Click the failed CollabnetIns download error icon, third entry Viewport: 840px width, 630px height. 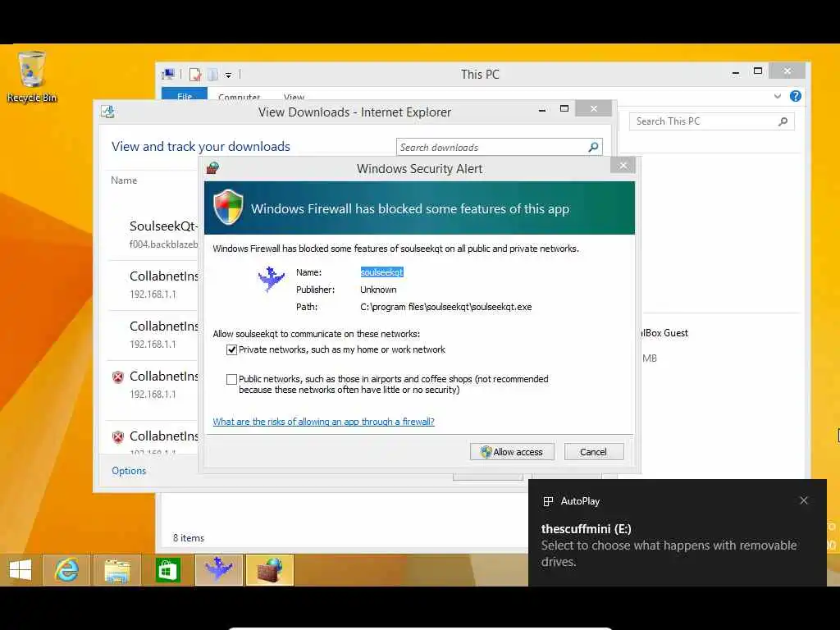(118, 377)
